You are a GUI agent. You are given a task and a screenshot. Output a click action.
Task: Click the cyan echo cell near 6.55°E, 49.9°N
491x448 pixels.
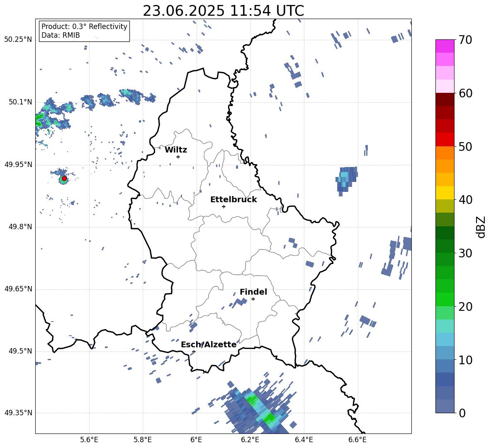click(346, 181)
